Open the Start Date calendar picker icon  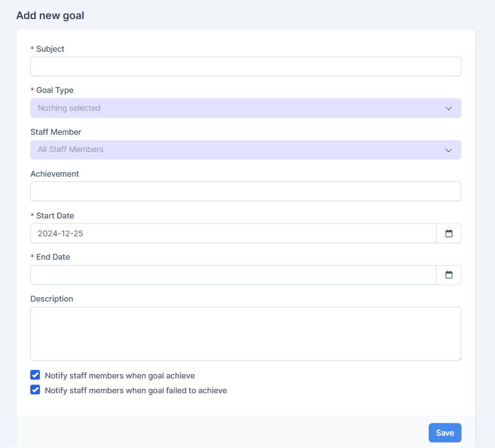tap(449, 233)
